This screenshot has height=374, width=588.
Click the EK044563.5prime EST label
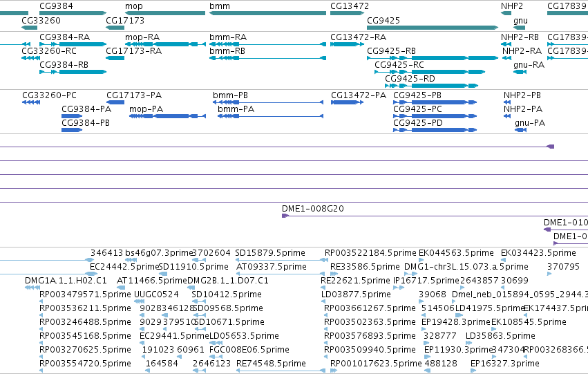pos(456,253)
